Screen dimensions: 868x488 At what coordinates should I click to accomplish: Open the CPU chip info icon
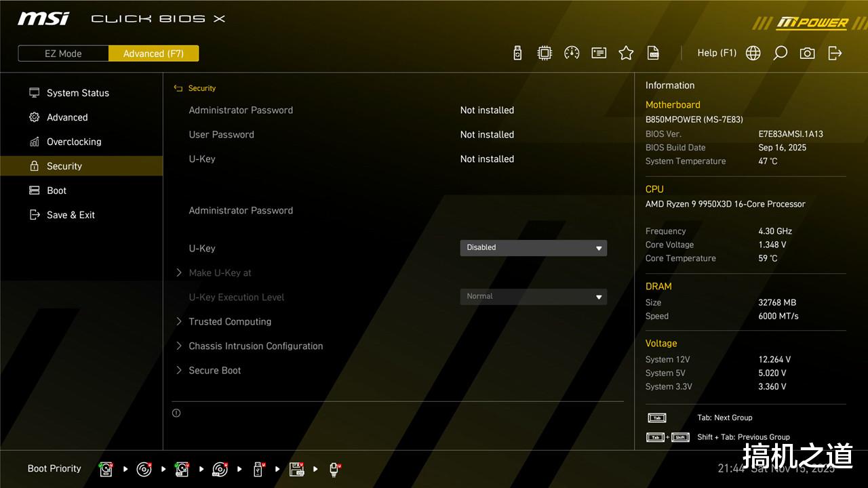tap(545, 53)
